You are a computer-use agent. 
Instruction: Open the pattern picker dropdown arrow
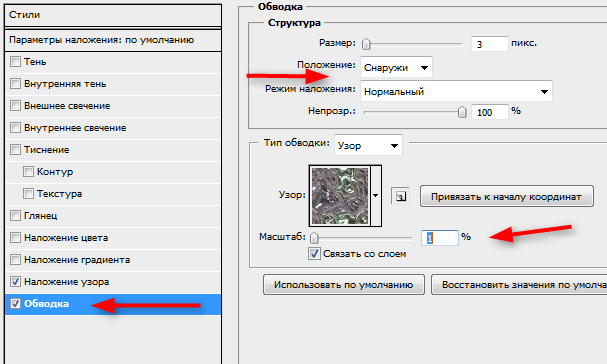click(x=376, y=196)
